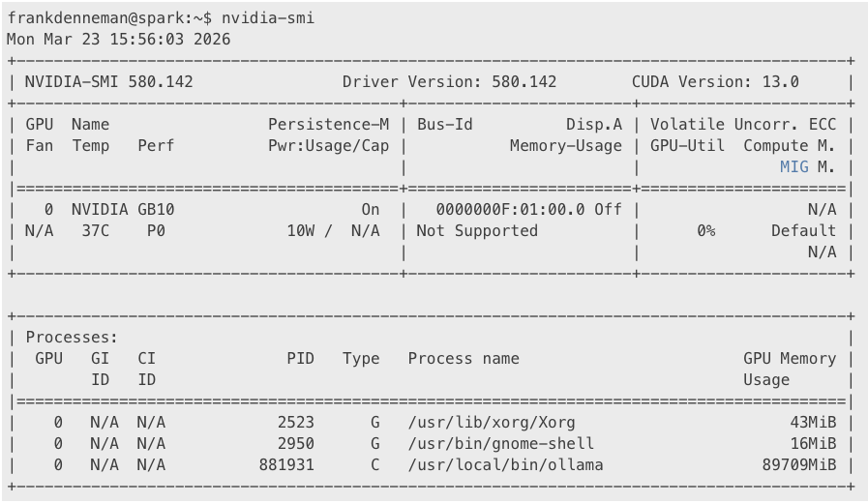Click the 0% GPU utilization value

coord(705,230)
